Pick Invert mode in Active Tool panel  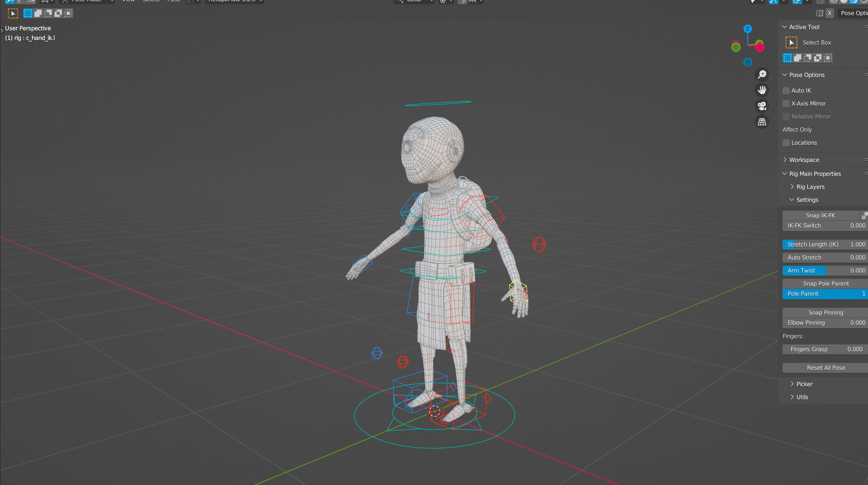(818, 58)
